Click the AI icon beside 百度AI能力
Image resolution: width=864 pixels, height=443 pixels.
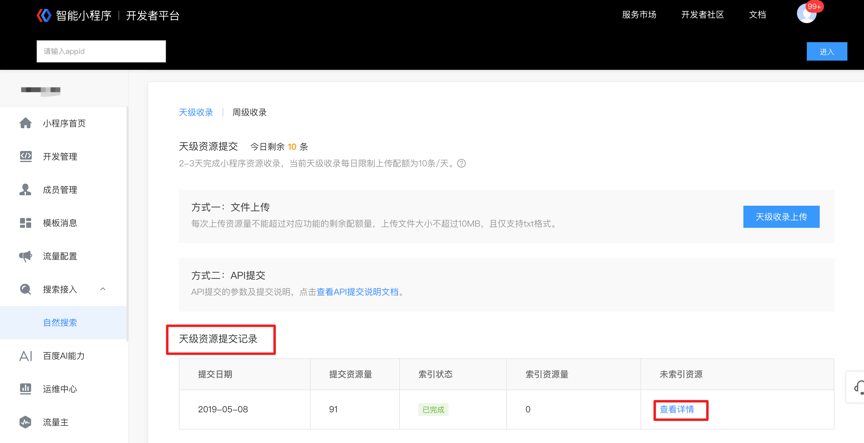pyautogui.click(x=25, y=356)
